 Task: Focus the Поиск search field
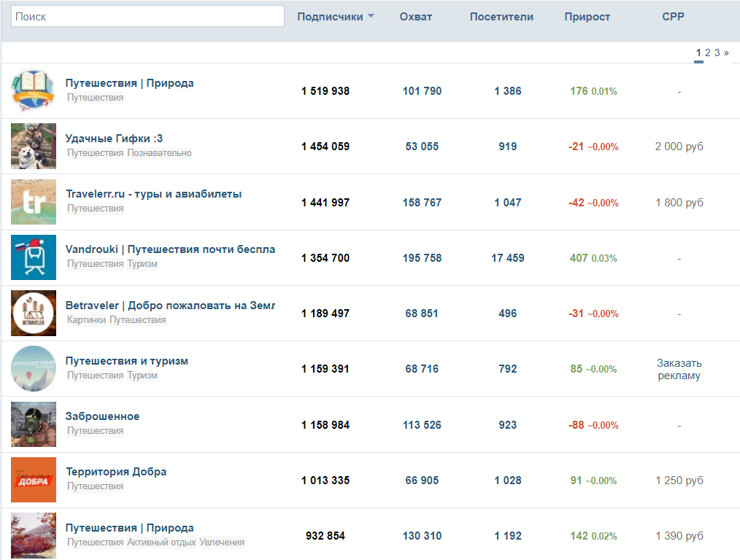click(148, 16)
